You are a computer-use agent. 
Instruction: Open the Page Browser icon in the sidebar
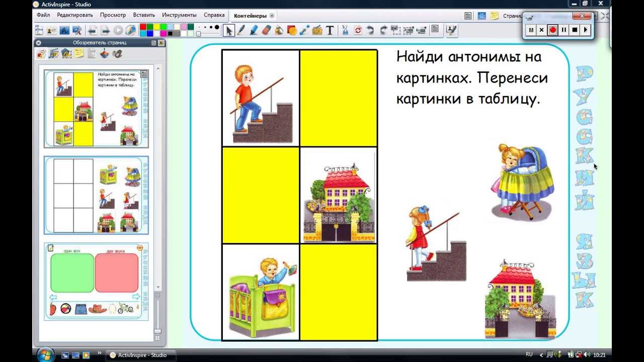[x=41, y=53]
